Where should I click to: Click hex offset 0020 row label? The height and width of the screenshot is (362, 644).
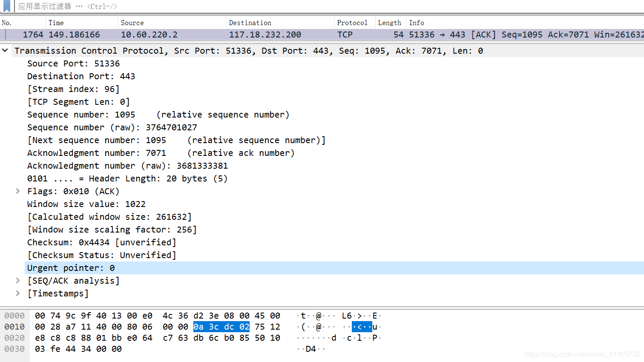pyautogui.click(x=14, y=338)
